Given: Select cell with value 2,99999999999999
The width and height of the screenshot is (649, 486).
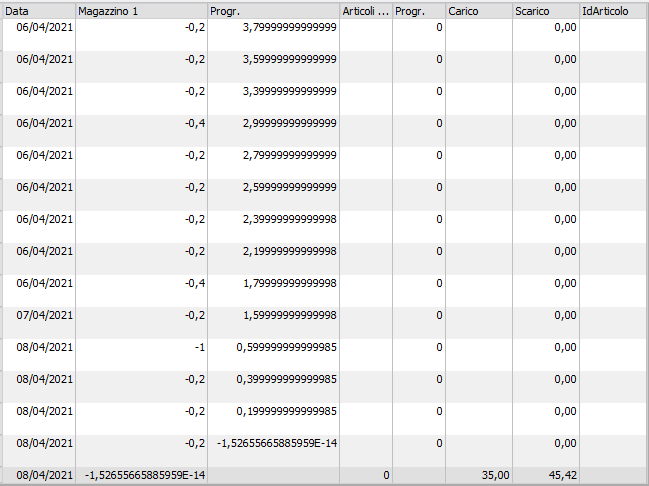Looking at the screenshot, I should [274, 131].
